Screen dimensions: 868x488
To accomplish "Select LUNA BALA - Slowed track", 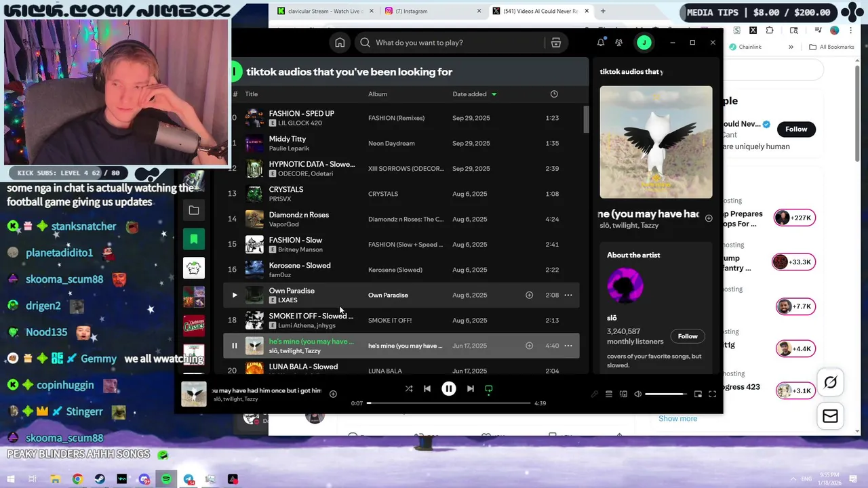I will (x=402, y=369).
